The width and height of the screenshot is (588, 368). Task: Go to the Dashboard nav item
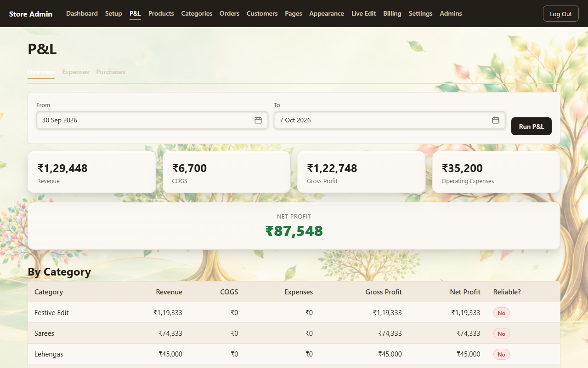pyautogui.click(x=82, y=13)
